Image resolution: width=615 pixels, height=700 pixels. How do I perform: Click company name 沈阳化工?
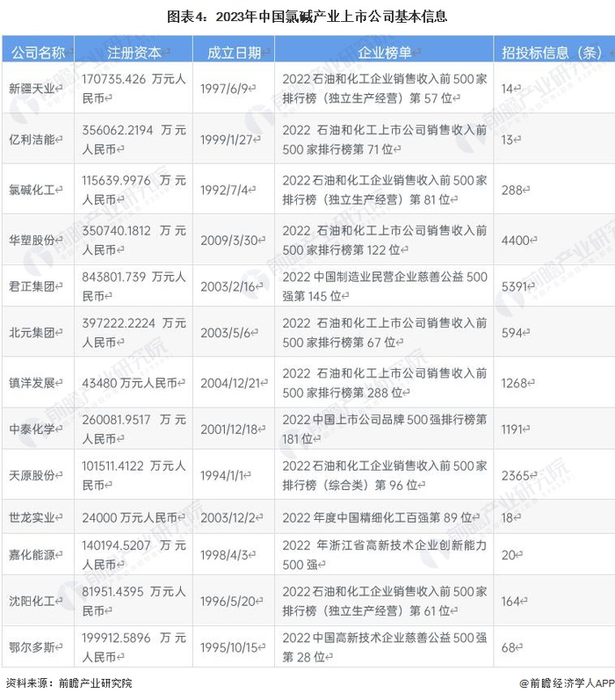32,602
